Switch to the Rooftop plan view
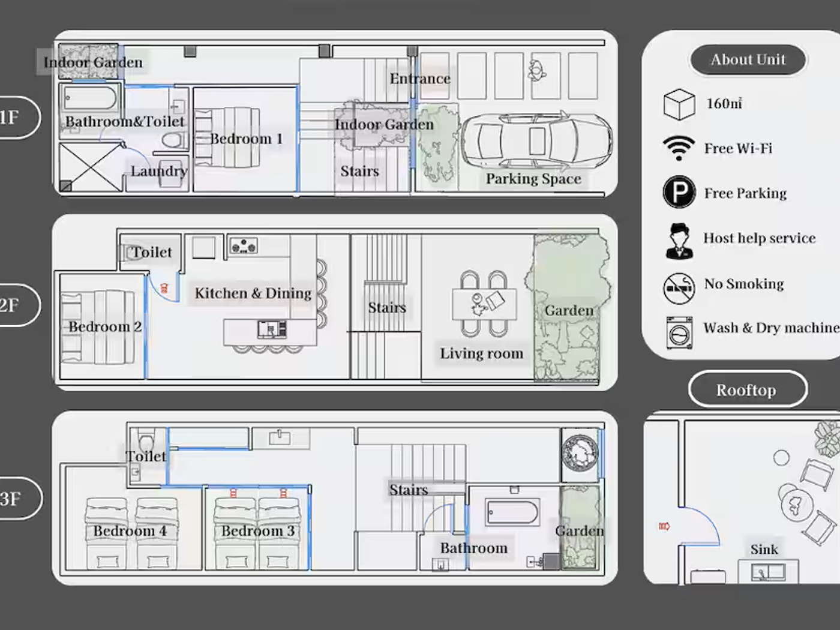This screenshot has height=630, width=840. pyautogui.click(x=747, y=389)
